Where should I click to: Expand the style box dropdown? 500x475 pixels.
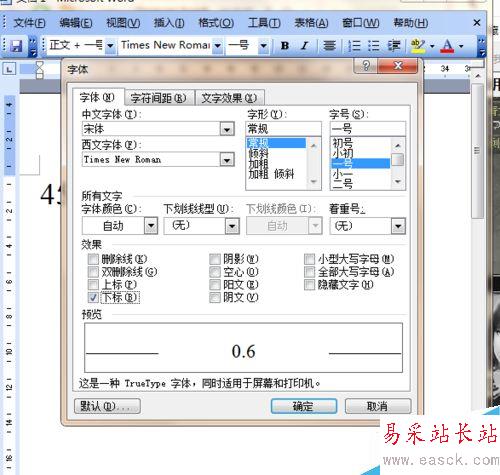110,45
